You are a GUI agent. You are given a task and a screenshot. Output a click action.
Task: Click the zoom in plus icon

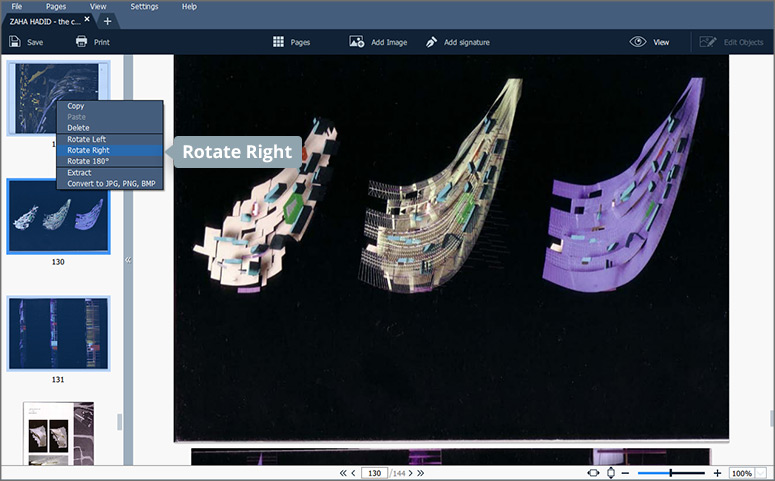(718, 473)
